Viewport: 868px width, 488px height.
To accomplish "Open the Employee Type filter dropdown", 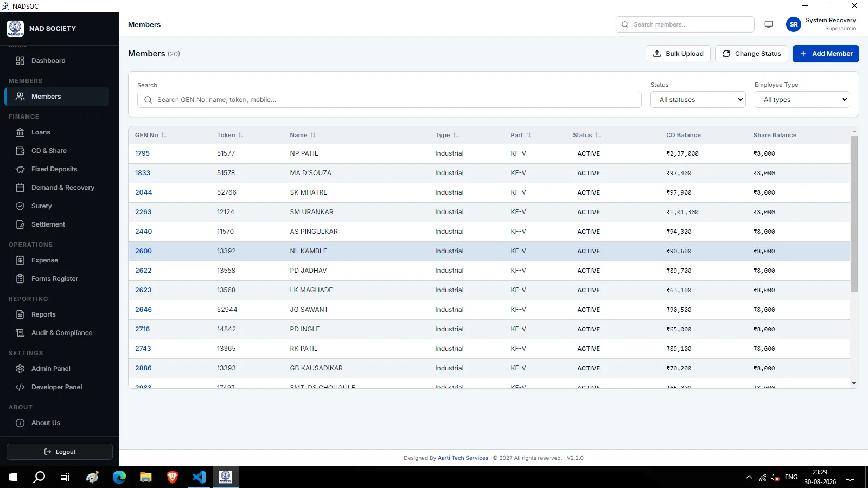I will click(x=802, y=100).
